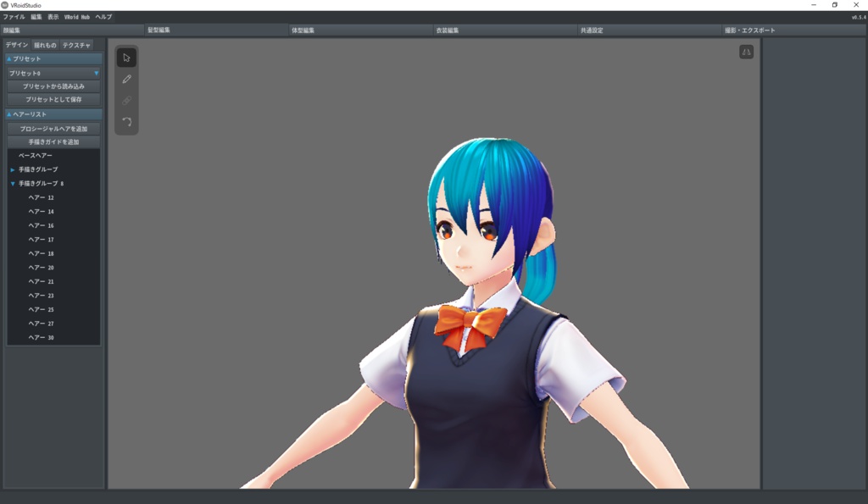This screenshot has width=868, height=504.
Task: Select the curved hair guide tool
Action: pos(127,122)
